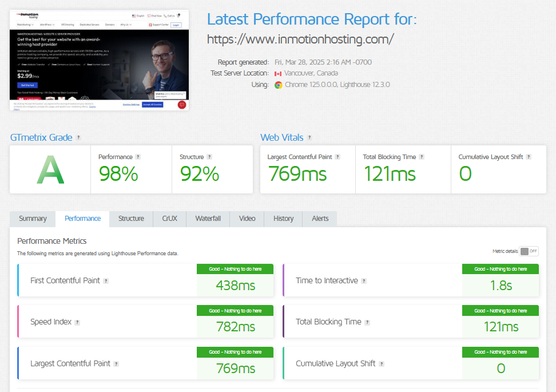Click the 121ms value in Web Vitals
This screenshot has height=392, width=556.
pos(390,174)
